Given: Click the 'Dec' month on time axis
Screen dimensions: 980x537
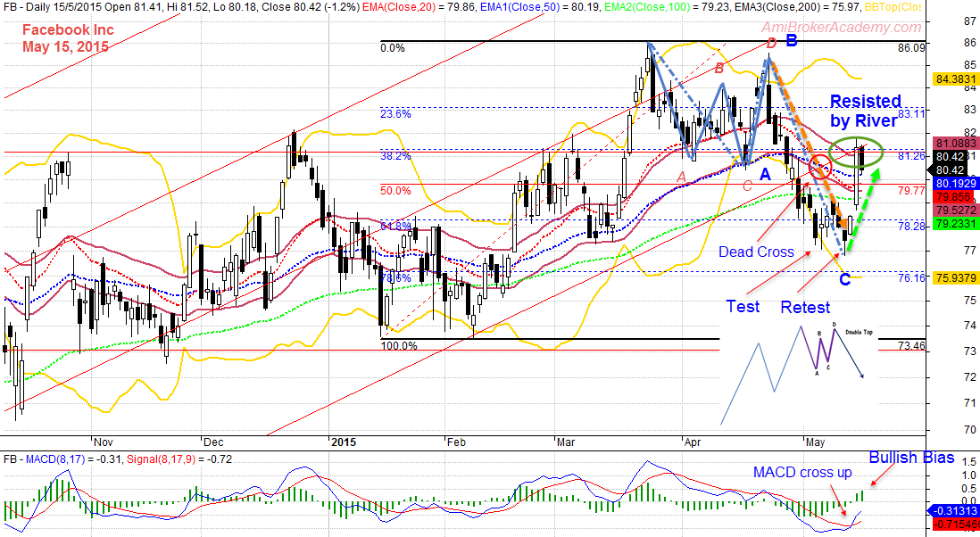Looking at the screenshot, I should click(213, 442).
